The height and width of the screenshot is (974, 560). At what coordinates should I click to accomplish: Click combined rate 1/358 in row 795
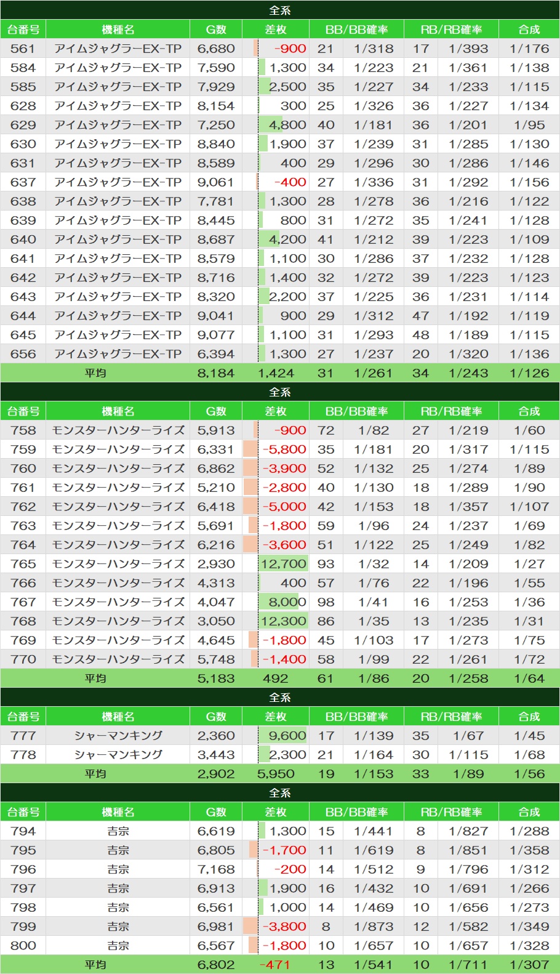(x=529, y=850)
